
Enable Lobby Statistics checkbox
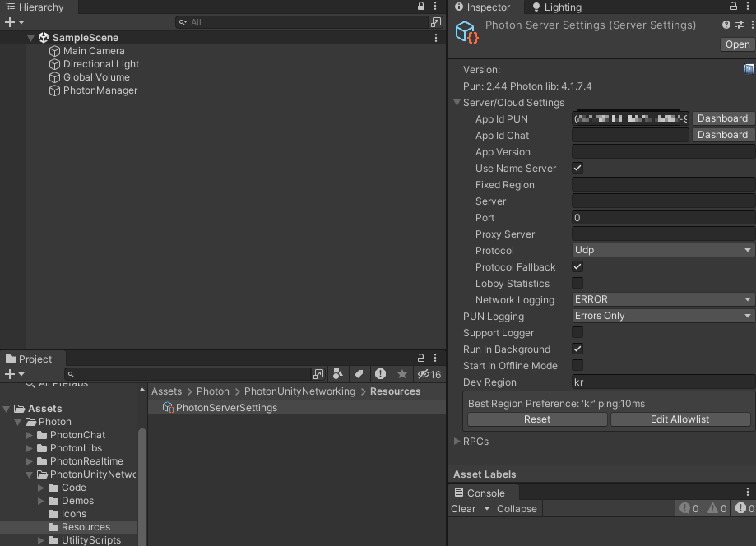pos(577,283)
